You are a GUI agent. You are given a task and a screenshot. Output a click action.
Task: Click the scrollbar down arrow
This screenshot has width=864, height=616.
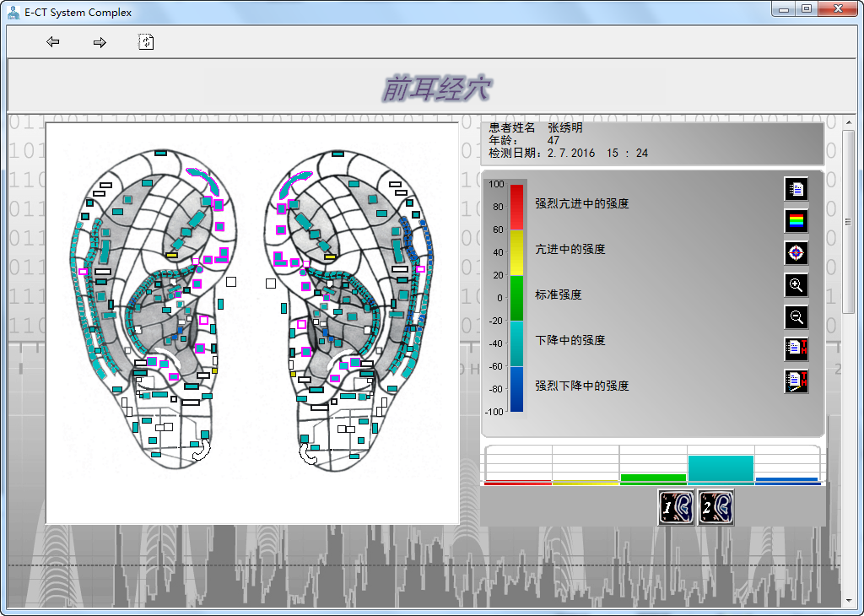tap(848, 601)
